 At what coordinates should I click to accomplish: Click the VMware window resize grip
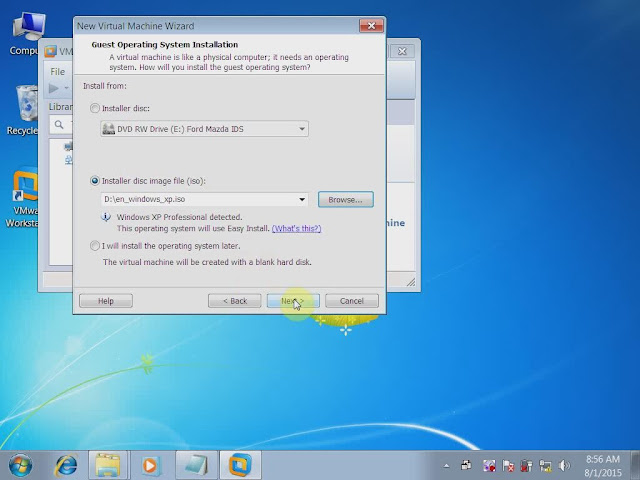point(411,282)
